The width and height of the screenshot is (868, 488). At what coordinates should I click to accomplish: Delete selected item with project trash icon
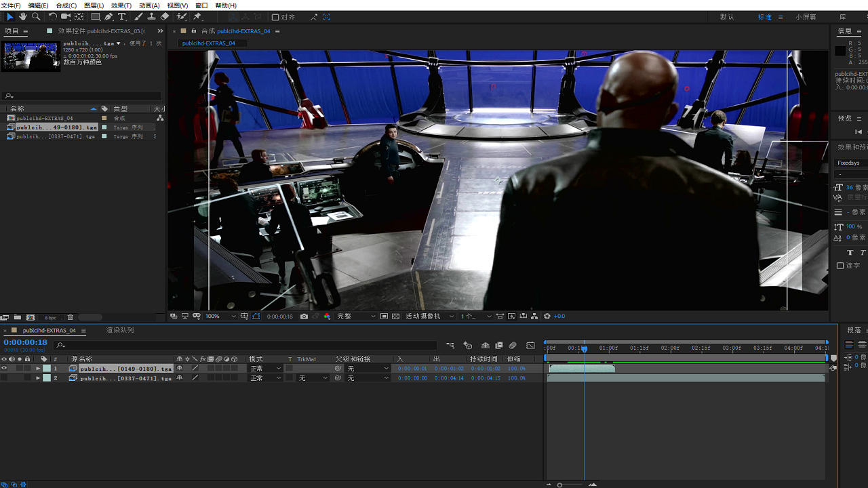pos(70,317)
